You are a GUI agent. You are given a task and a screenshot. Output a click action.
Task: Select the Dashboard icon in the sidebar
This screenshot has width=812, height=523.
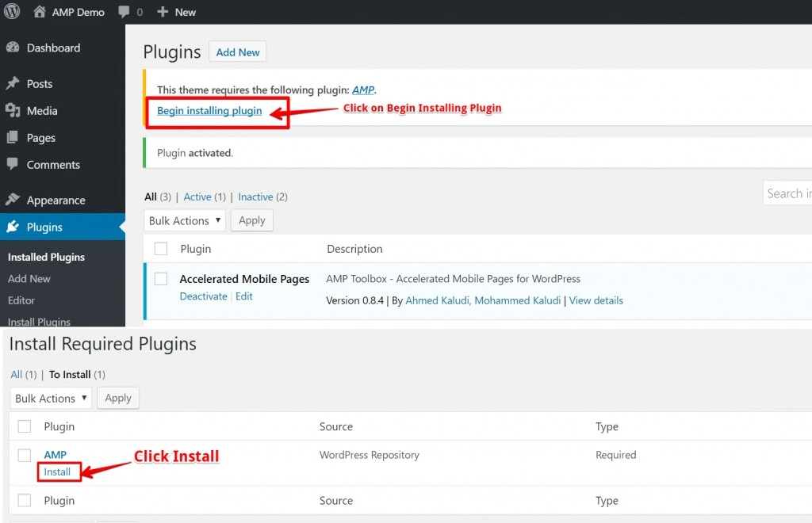(x=13, y=48)
